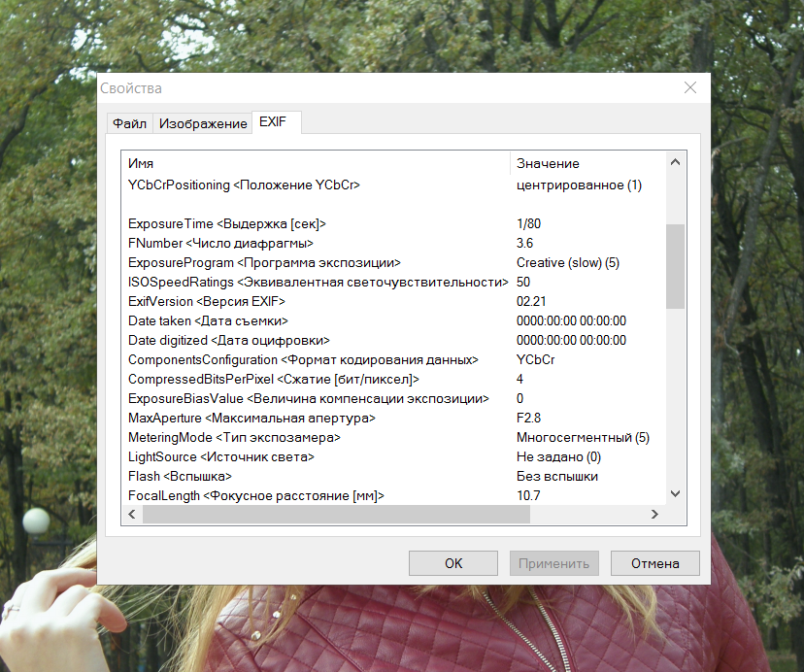
Task: Click the value YCbCr
Action: pyautogui.click(x=535, y=359)
